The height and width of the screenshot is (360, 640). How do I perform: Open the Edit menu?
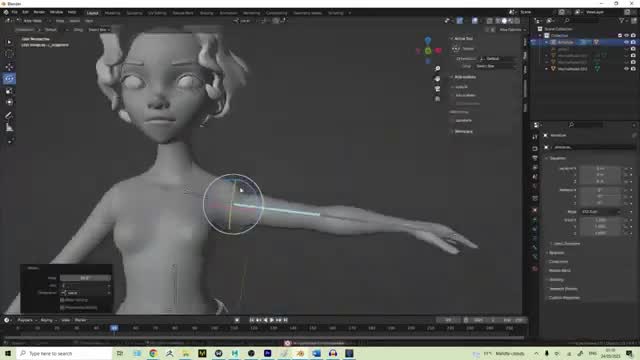tap(25, 12)
